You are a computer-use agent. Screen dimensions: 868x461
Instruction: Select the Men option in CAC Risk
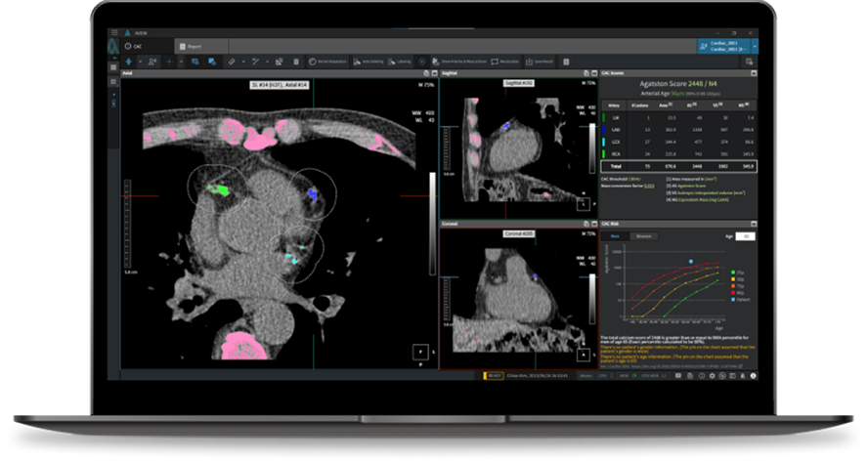pos(616,236)
